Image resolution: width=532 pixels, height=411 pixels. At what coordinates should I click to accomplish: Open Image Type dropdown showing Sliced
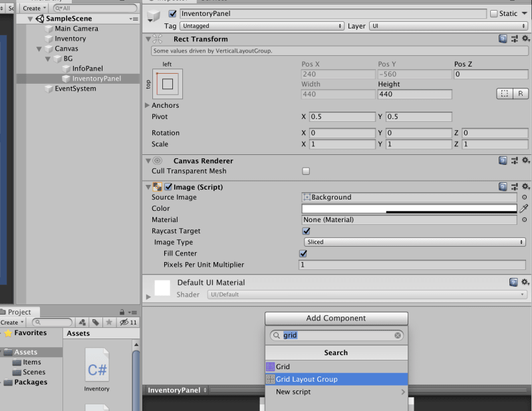414,242
